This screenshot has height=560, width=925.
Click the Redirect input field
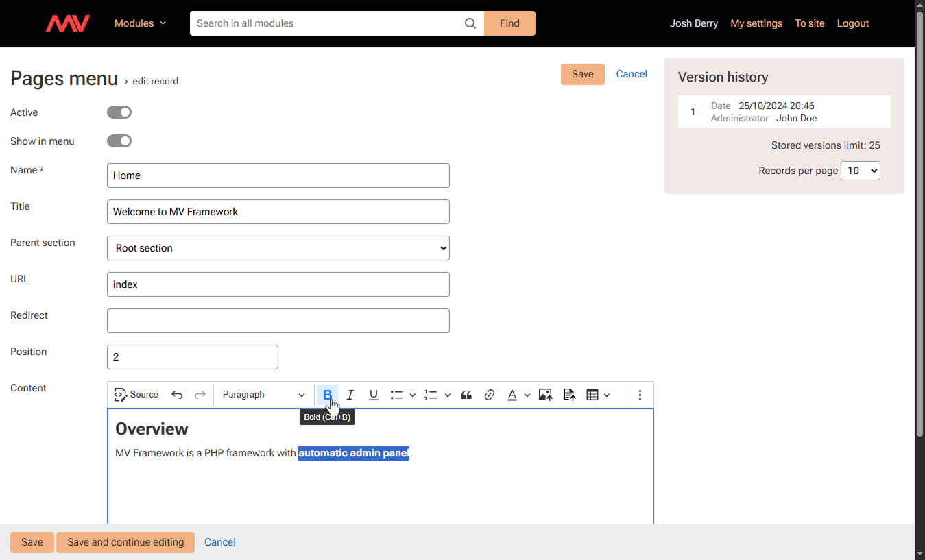click(278, 321)
